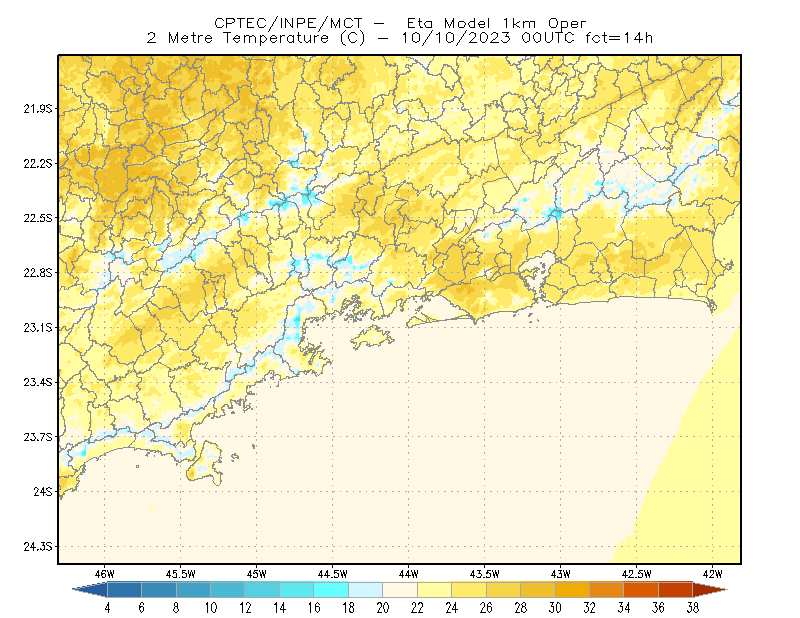The width and height of the screenshot is (800, 618).
Task: Click the 24S latitude axis label
Action: 43,491
